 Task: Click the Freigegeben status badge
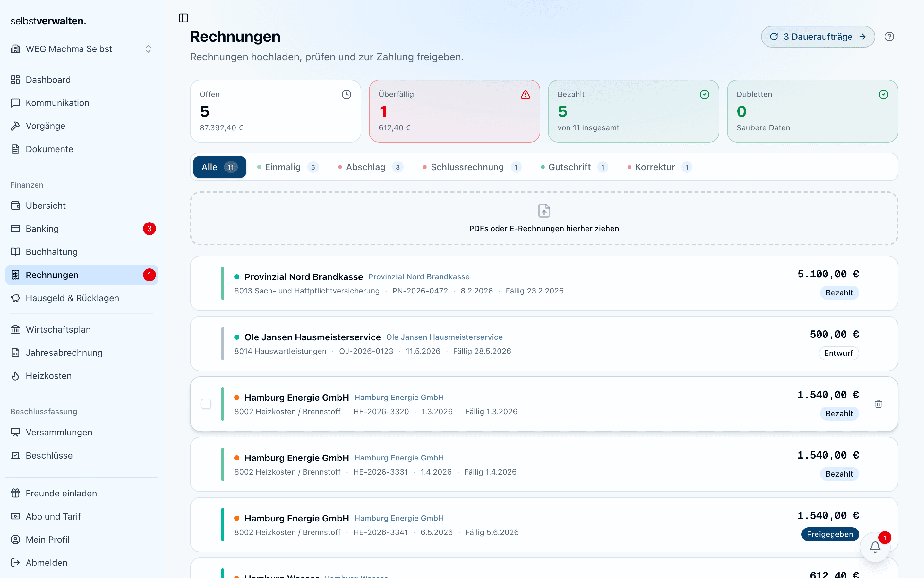[830, 534]
